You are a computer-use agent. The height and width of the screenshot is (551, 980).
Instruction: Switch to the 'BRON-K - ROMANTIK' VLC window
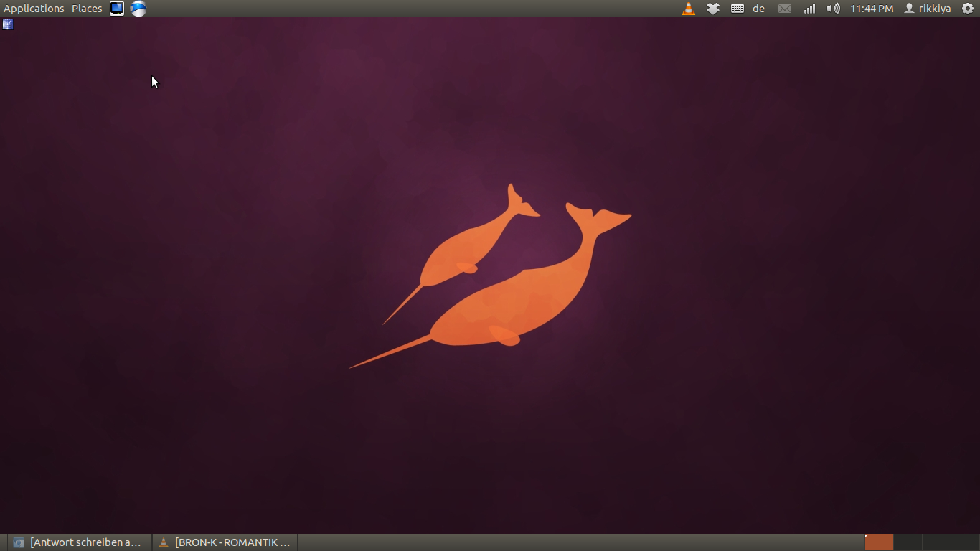[225, 542]
